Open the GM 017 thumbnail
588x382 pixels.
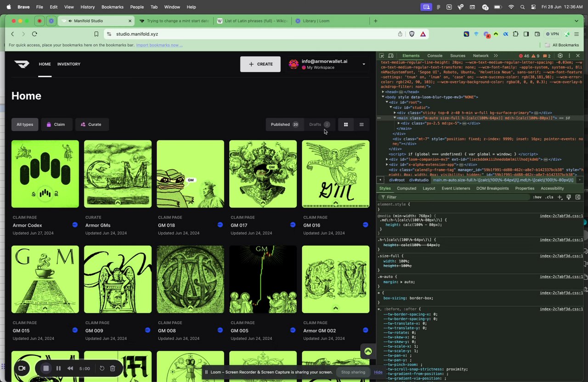(263, 174)
